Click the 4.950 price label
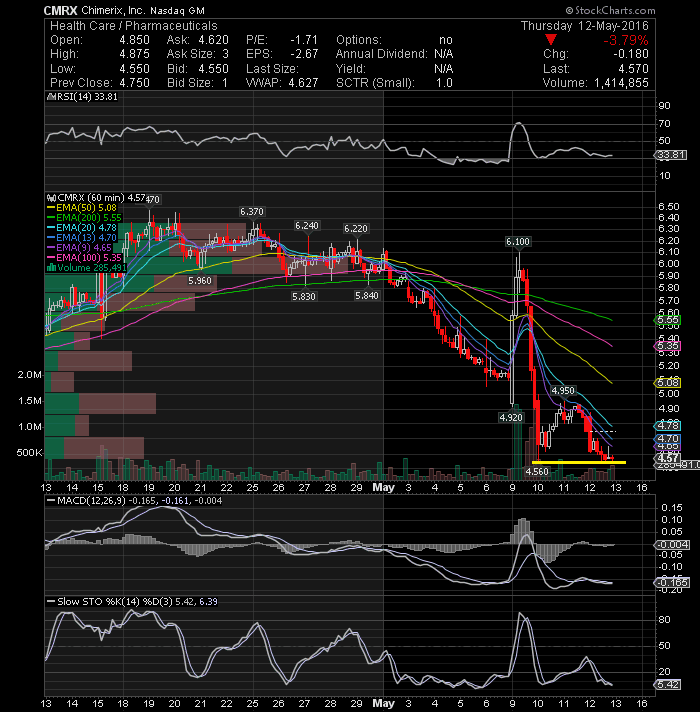 click(563, 391)
